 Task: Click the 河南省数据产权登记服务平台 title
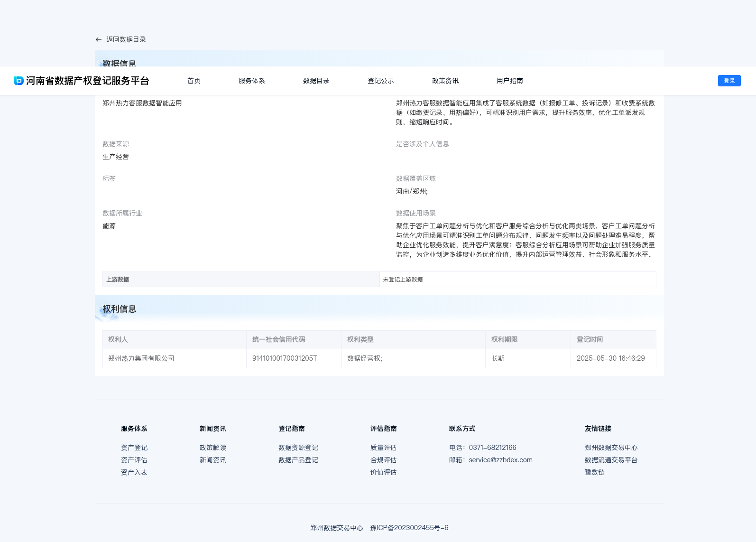coord(88,81)
